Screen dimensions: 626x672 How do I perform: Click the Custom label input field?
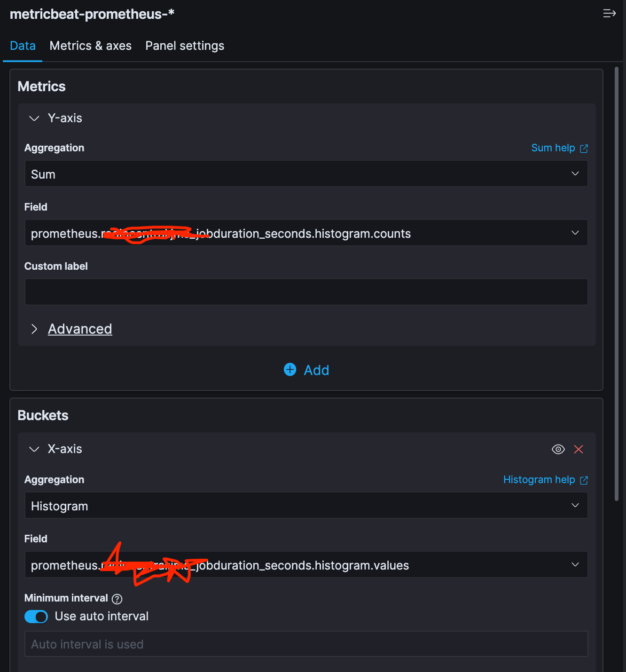[306, 292]
